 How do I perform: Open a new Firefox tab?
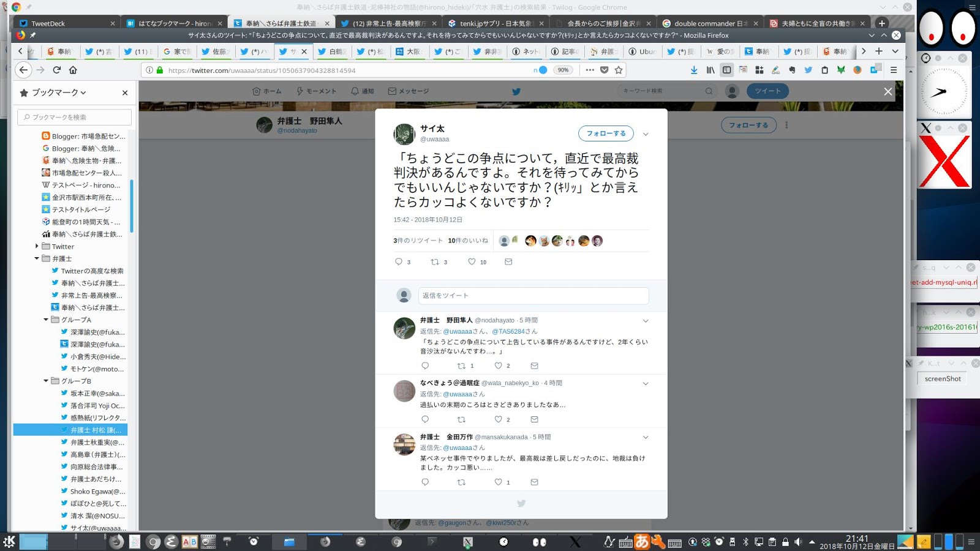879,51
